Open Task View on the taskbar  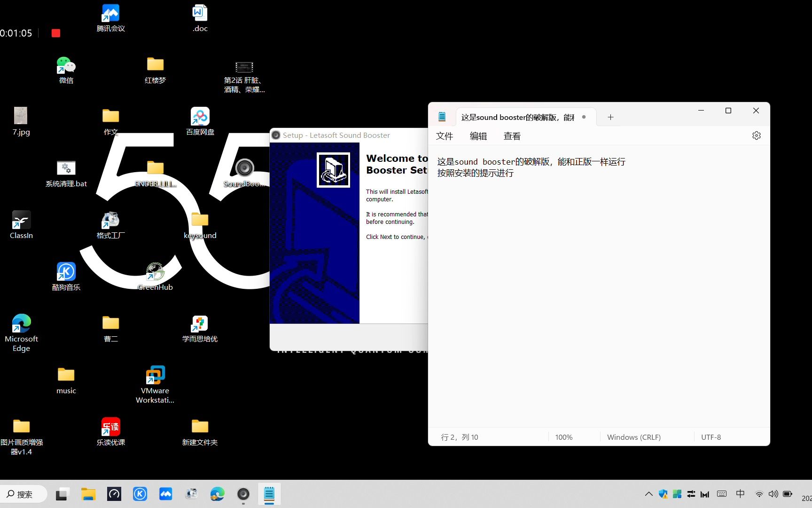point(62,494)
